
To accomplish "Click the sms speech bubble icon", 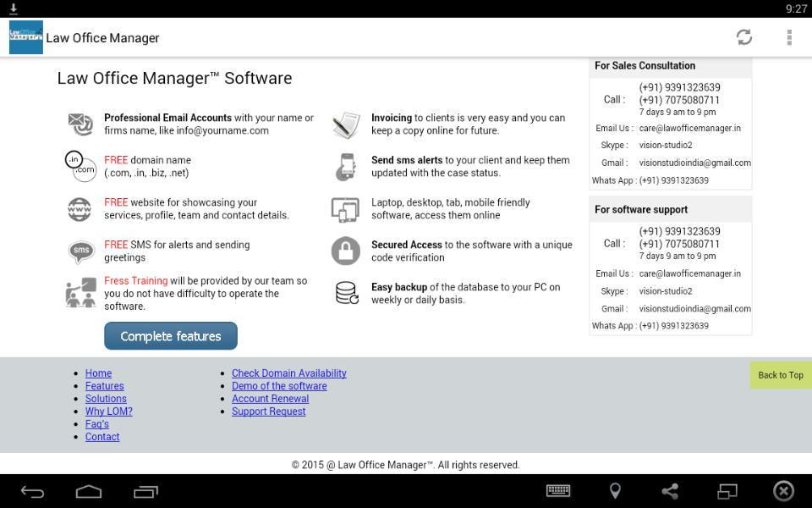I will click(81, 251).
